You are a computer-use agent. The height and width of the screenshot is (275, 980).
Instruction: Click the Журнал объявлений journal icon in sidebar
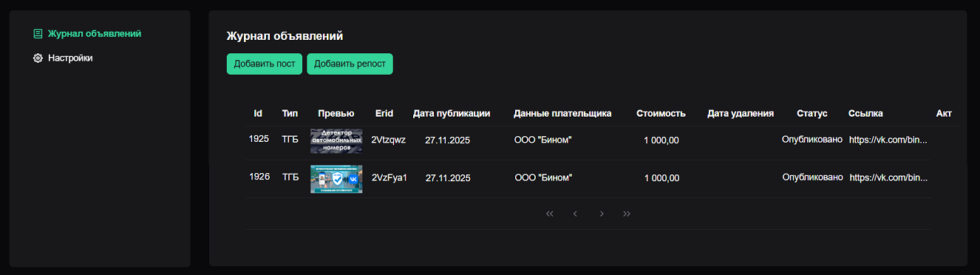click(x=38, y=33)
